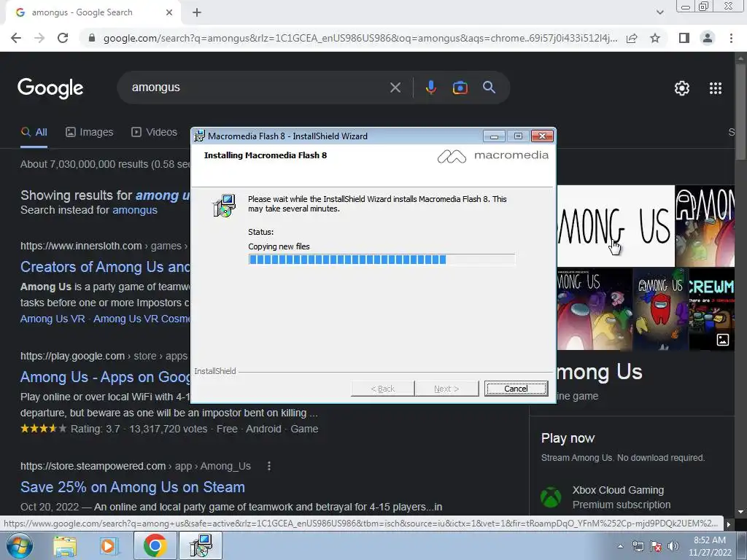Screen dimensions: 747x560
Task: Click the volume speaker icon
Action: [673, 546]
